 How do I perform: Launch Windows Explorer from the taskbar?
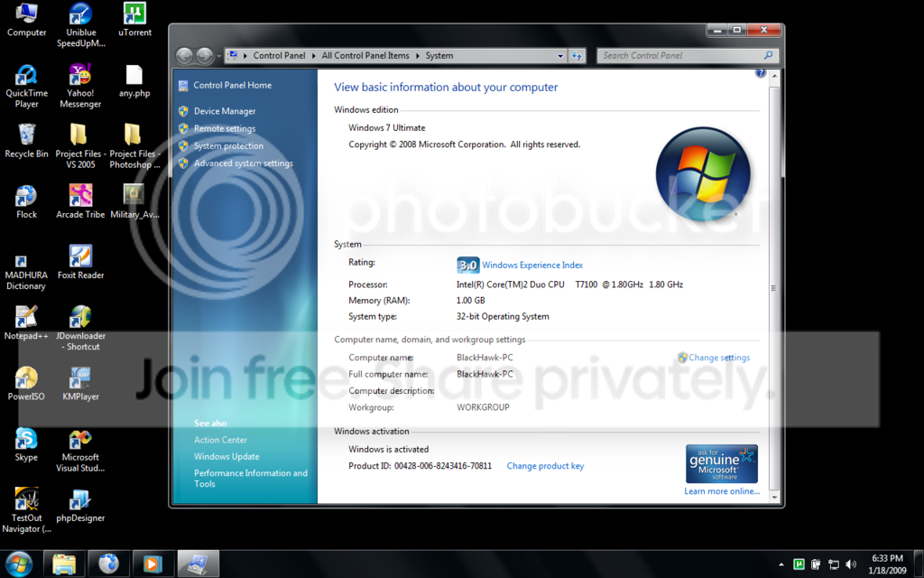(64, 564)
